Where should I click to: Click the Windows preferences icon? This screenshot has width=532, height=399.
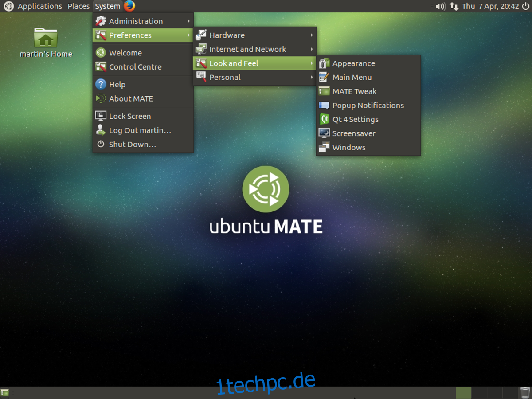pos(325,147)
